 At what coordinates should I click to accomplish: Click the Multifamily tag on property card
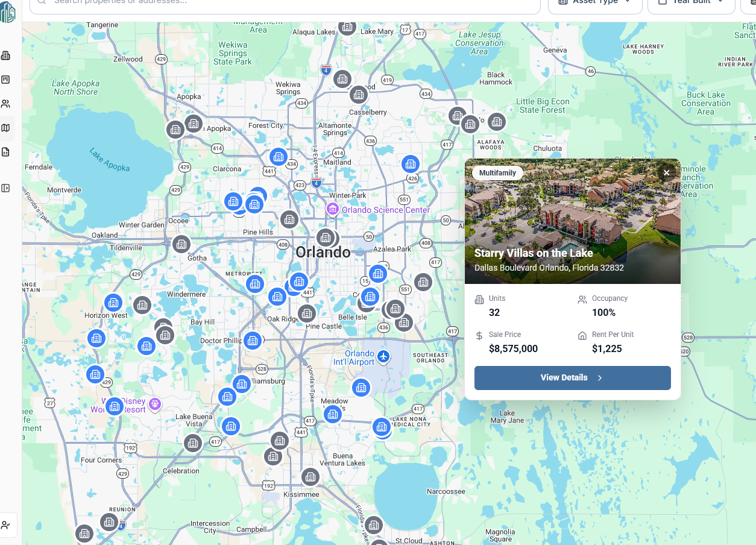pos(497,173)
